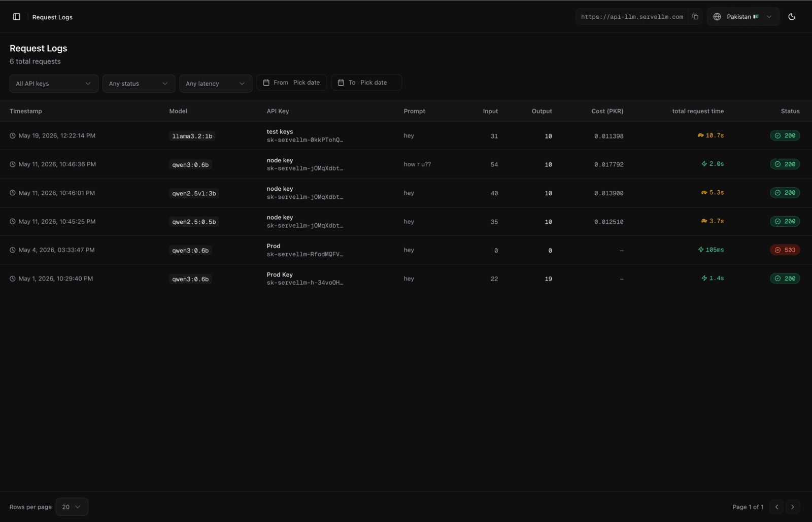Click the '6 total requests' text
Viewport: 812px width, 522px height.
(35, 61)
